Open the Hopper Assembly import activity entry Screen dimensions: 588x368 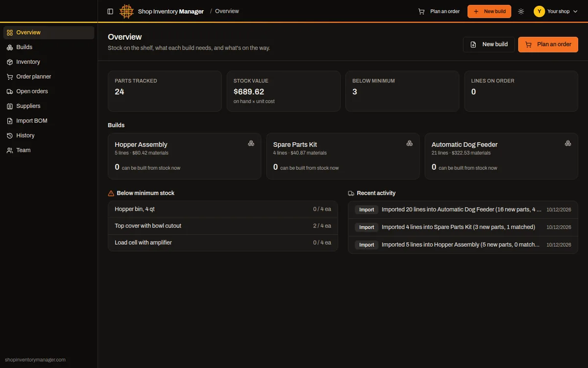tap(463, 245)
